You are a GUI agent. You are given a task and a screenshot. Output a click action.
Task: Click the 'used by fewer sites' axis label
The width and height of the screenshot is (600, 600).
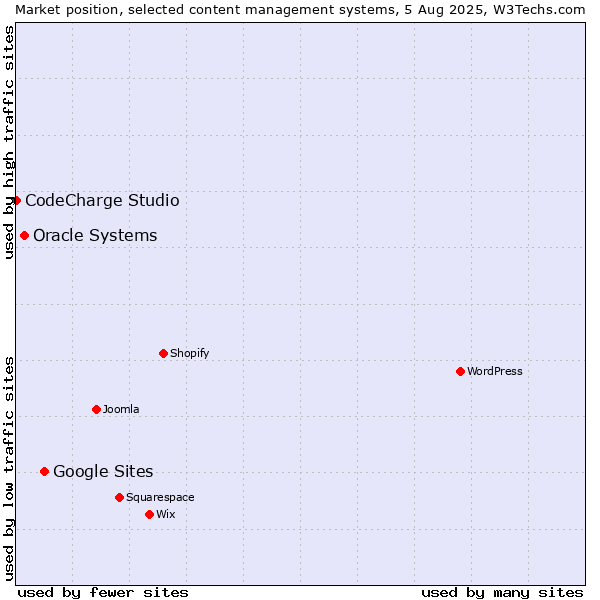(x=103, y=593)
